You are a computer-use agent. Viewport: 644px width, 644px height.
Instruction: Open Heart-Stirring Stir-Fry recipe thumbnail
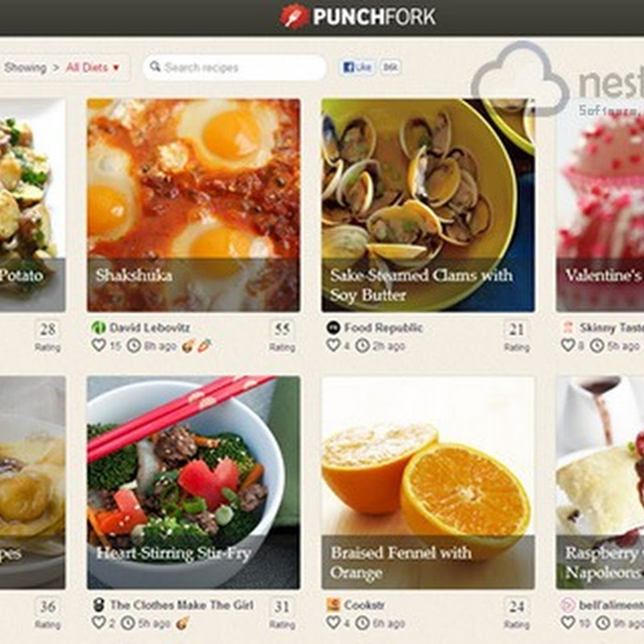click(x=193, y=482)
